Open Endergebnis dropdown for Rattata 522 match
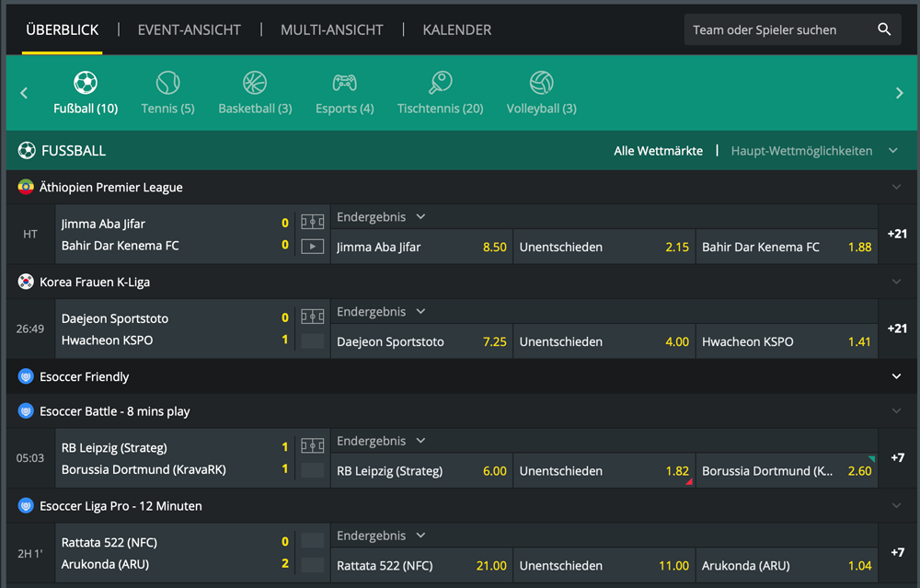The width and height of the screenshot is (920, 588). click(x=381, y=536)
